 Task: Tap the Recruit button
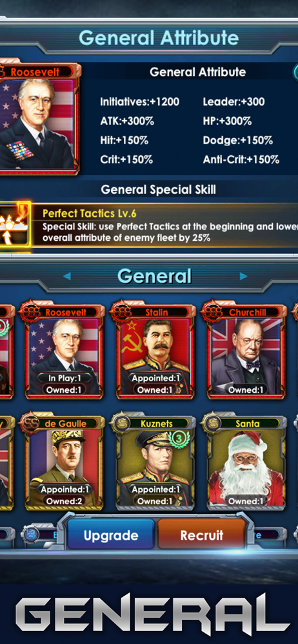(x=202, y=535)
